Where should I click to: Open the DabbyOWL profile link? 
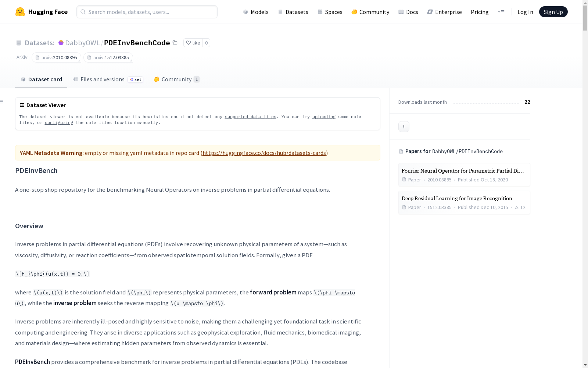82,43
